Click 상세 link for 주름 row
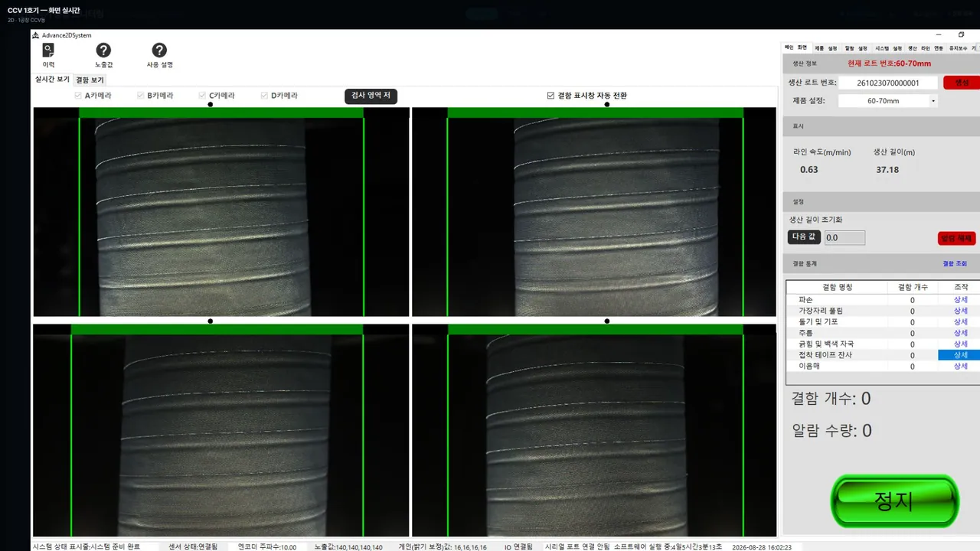The width and height of the screenshot is (980, 551). click(x=960, y=333)
